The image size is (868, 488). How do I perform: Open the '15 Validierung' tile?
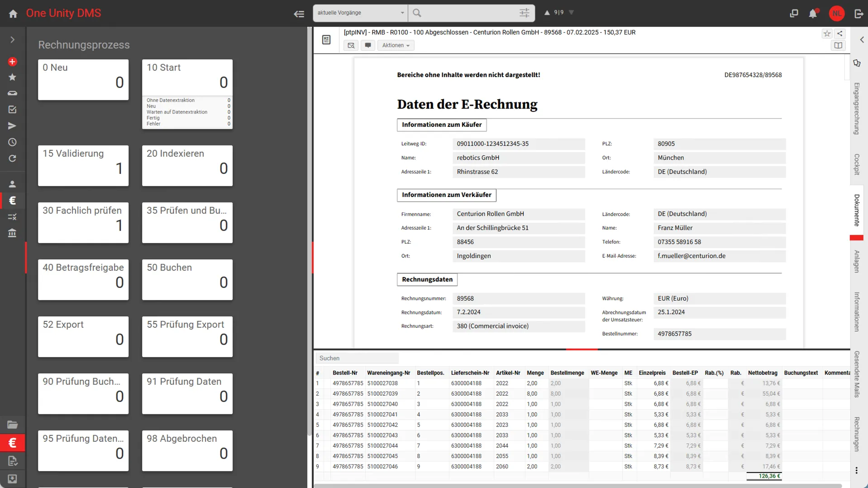pos(83,166)
